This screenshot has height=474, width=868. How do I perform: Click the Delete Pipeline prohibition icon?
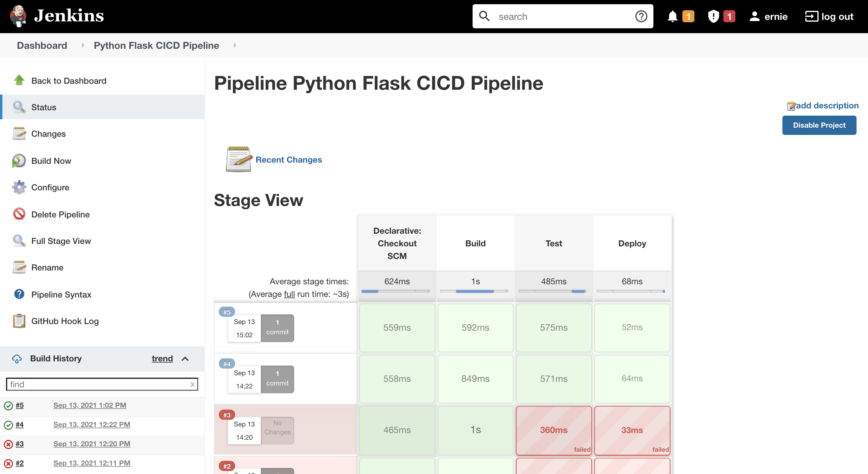coord(19,214)
